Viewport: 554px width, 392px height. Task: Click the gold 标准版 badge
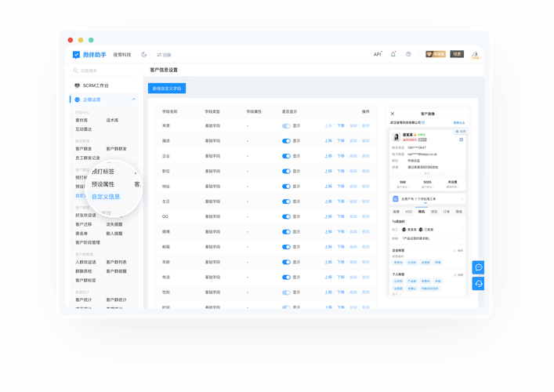[x=436, y=54]
